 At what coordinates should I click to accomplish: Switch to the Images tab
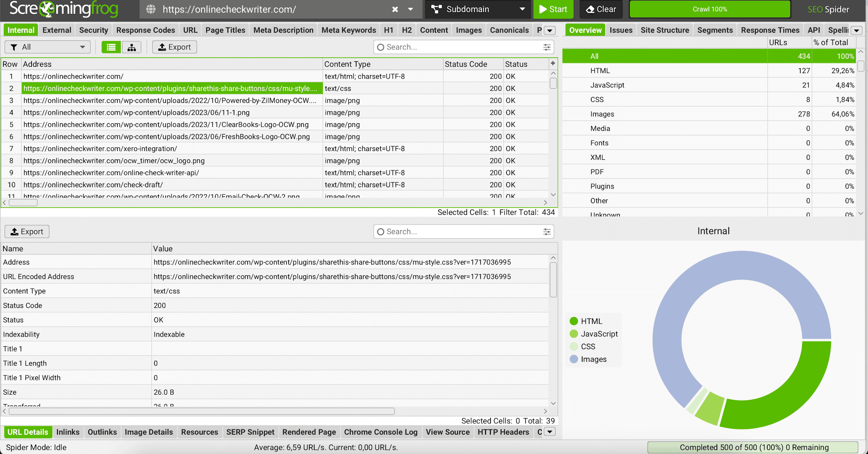click(x=468, y=30)
